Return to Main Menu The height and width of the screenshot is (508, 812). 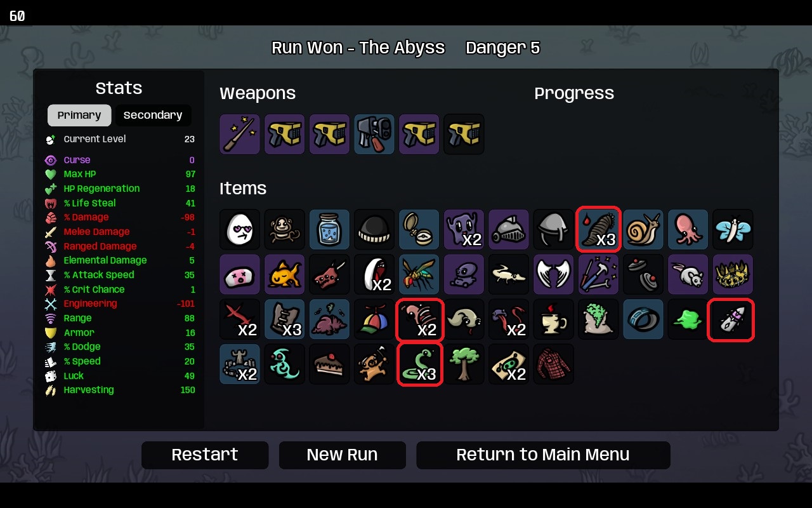coord(543,455)
